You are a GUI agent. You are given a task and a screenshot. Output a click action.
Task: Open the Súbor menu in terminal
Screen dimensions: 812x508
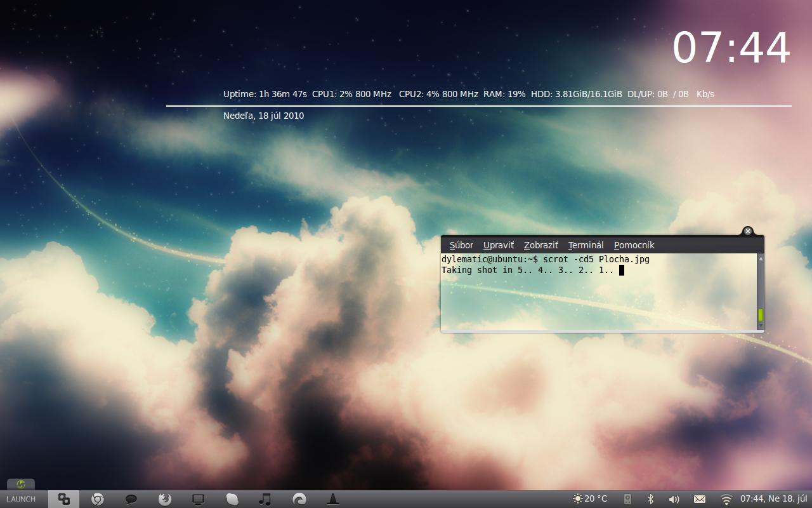(x=461, y=245)
